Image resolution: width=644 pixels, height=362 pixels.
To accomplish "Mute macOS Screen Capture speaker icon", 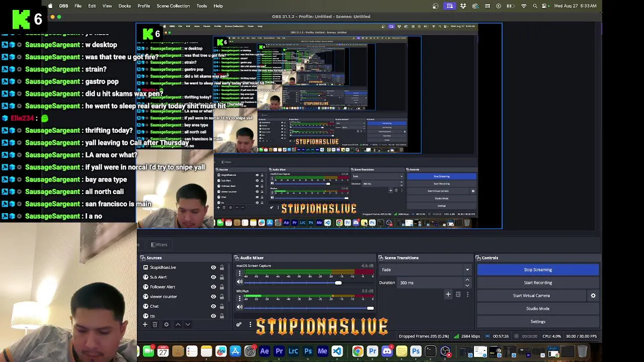I will [239, 282].
